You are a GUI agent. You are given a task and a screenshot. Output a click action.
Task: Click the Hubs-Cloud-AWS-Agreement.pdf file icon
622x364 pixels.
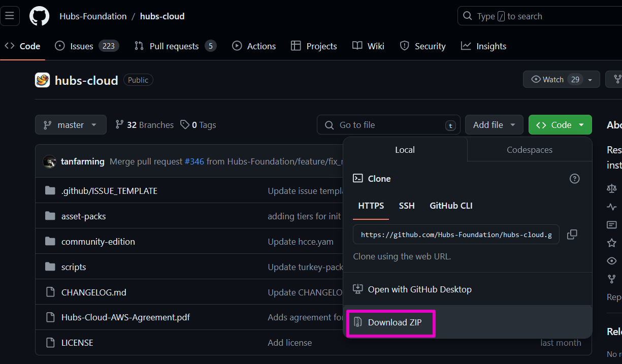pyautogui.click(x=50, y=317)
